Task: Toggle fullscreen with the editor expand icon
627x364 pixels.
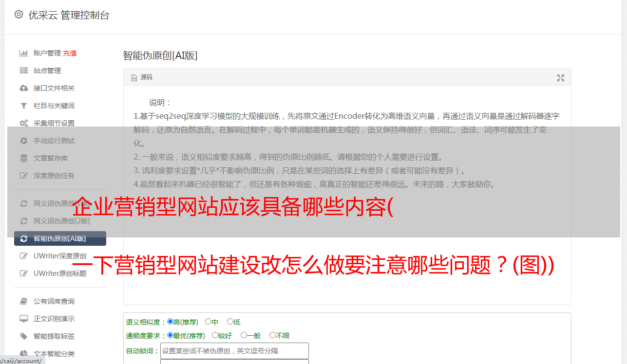Action: pos(561,78)
